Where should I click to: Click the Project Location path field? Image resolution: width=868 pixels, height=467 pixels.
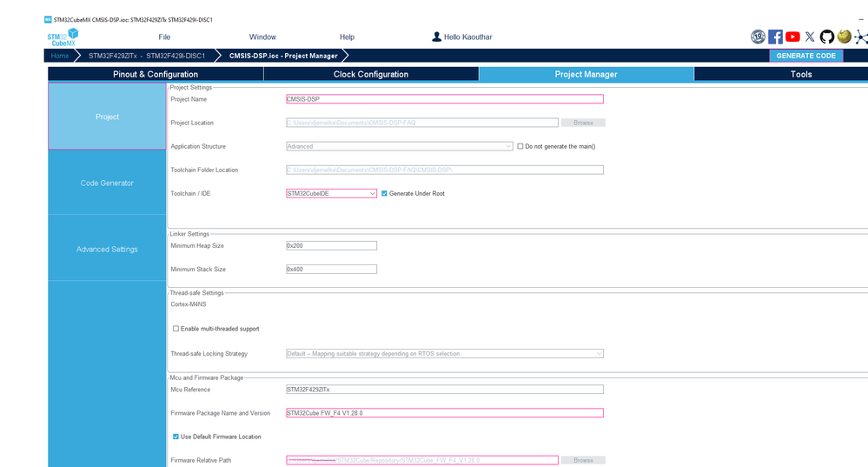click(x=421, y=123)
